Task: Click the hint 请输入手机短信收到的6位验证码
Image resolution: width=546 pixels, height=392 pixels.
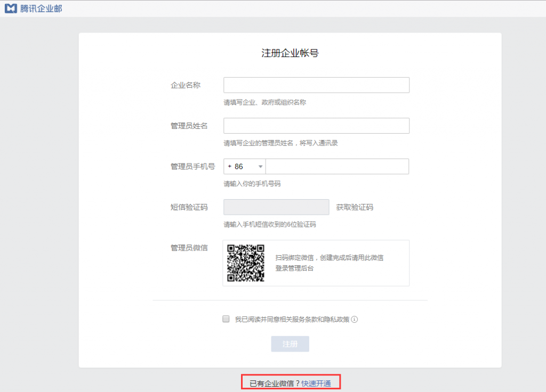Action: (x=269, y=224)
